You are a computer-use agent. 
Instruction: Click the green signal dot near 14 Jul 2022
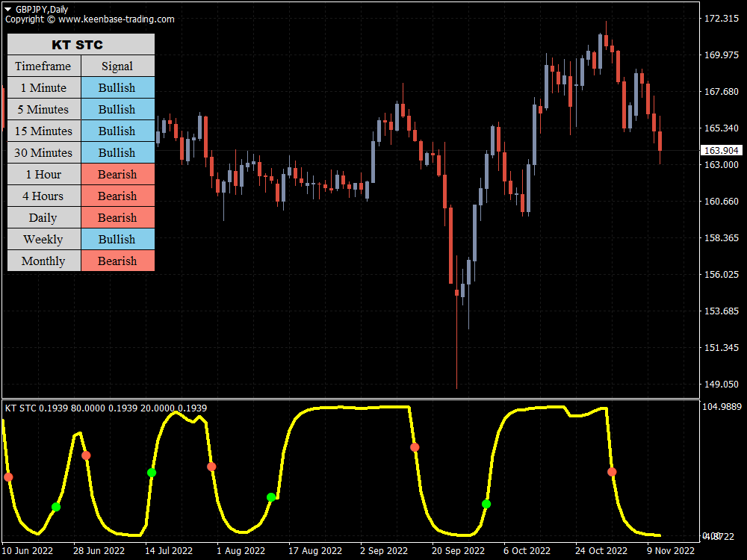[152, 473]
